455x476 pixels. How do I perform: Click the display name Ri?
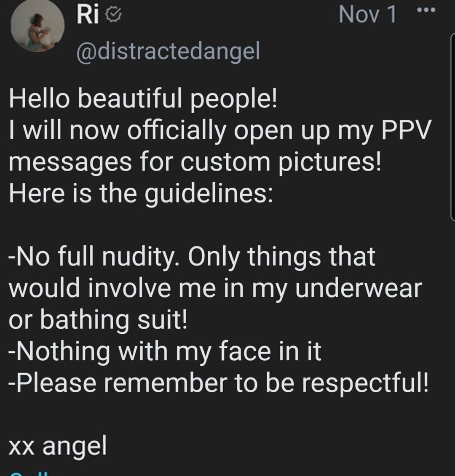pos(88,15)
